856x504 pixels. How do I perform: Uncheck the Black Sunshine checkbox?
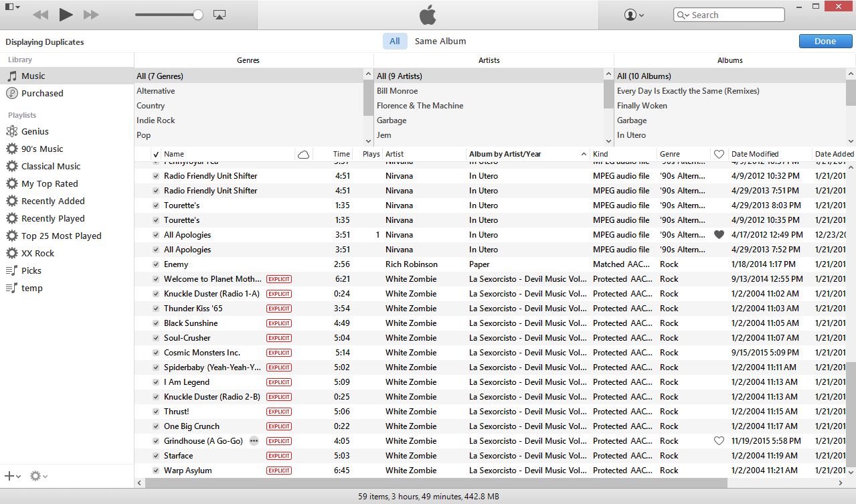(x=156, y=323)
